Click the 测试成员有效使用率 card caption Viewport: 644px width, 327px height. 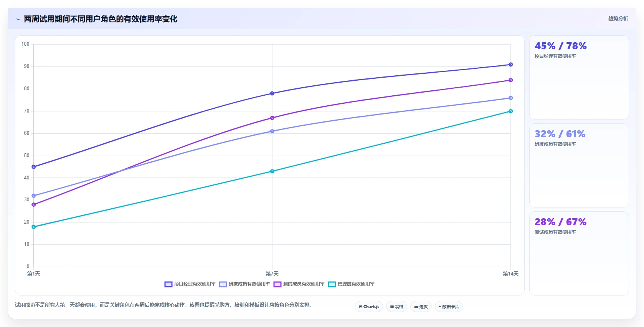[555, 232]
